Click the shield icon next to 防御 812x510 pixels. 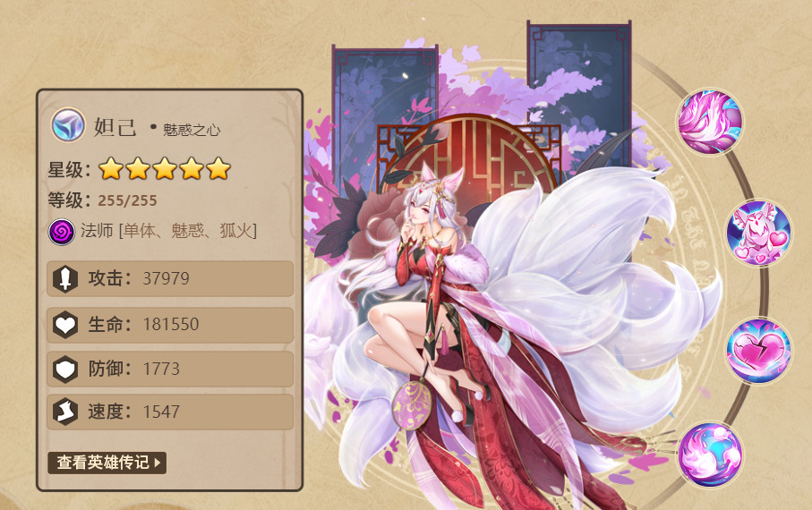tap(65, 370)
